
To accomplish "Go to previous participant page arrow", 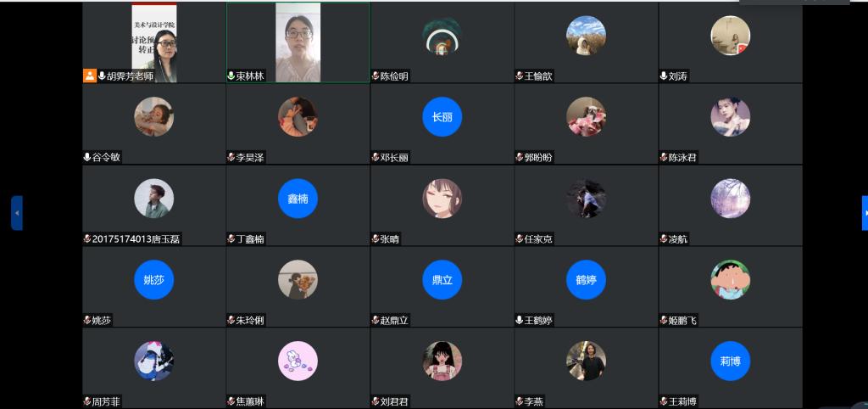I will (x=17, y=213).
